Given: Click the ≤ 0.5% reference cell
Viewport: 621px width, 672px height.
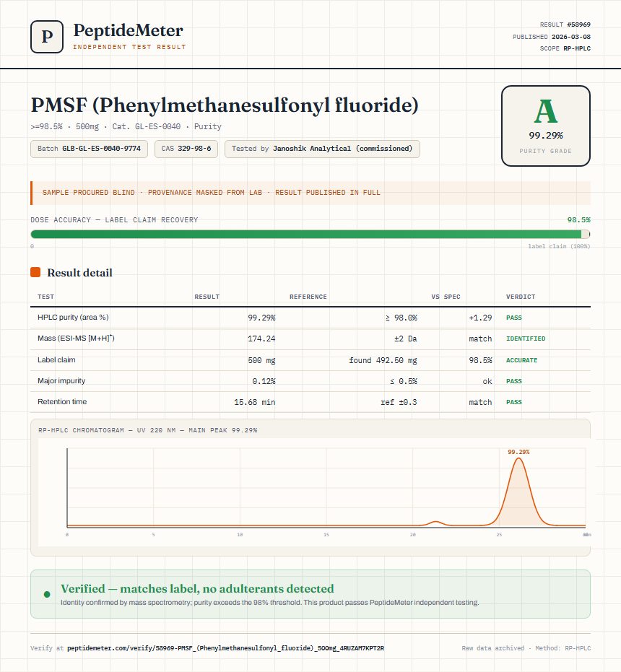Looking at the screenshot, I should tap(404, 381).
